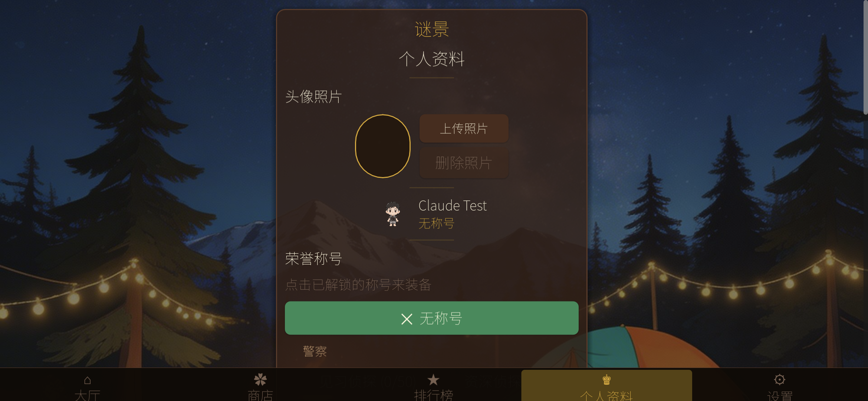Open the 大厅 lobby home icon
Screen dimensions: 868x401
point(87,380)
